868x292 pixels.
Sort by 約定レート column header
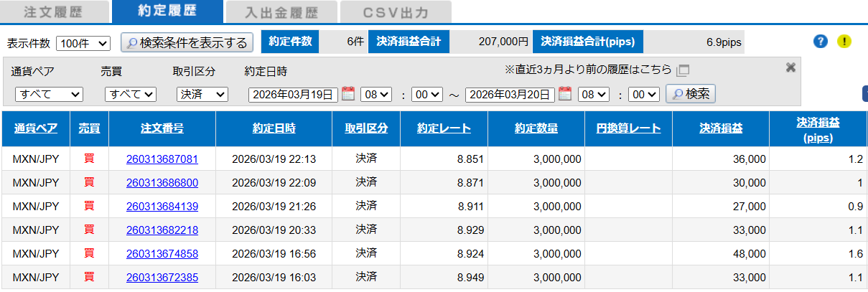tap(444, 128)
